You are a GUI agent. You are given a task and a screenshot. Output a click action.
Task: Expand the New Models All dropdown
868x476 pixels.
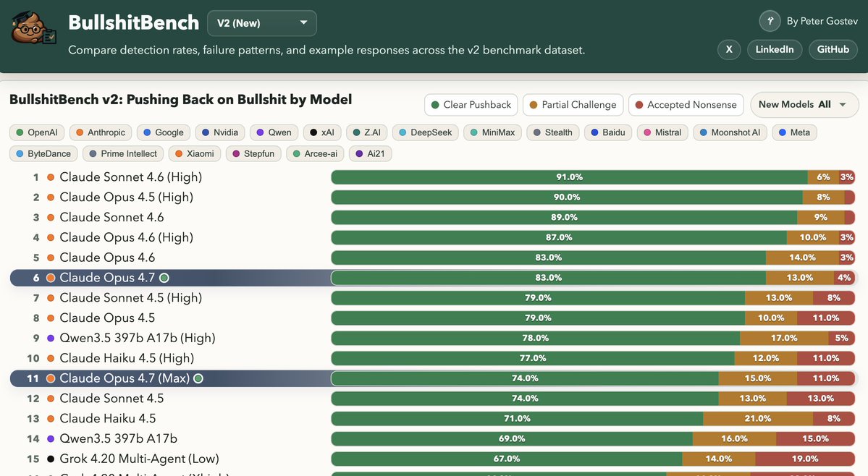(804, 105)
